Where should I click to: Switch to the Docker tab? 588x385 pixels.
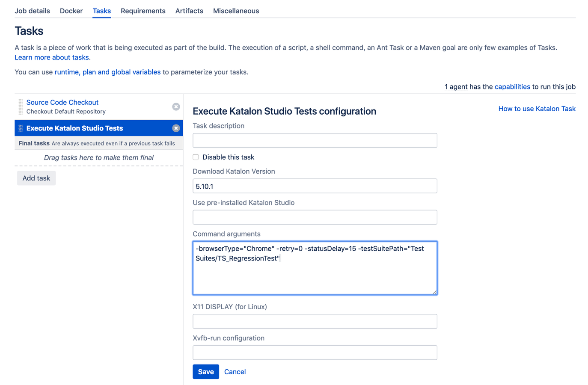[71, 11]
